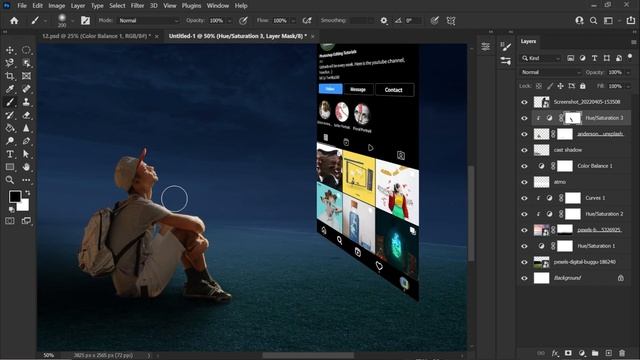Open the Plugins menu
This screenshot has width=640, height=360.
[191, 6]
